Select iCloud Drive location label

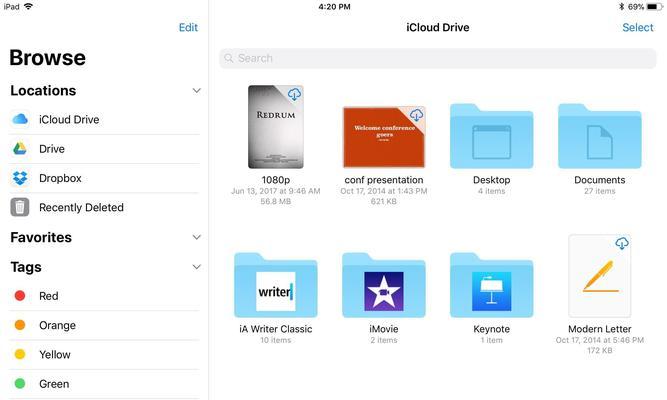(69, 120)
